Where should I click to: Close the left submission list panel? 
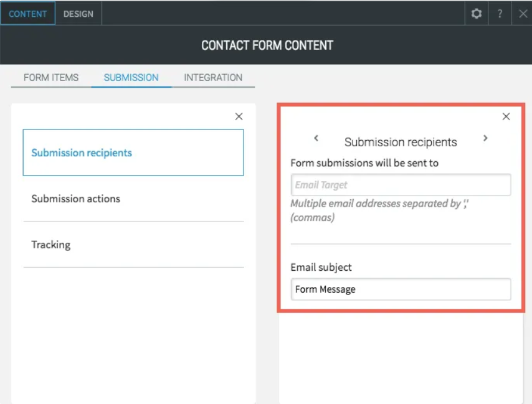click(x=239, y=116)
